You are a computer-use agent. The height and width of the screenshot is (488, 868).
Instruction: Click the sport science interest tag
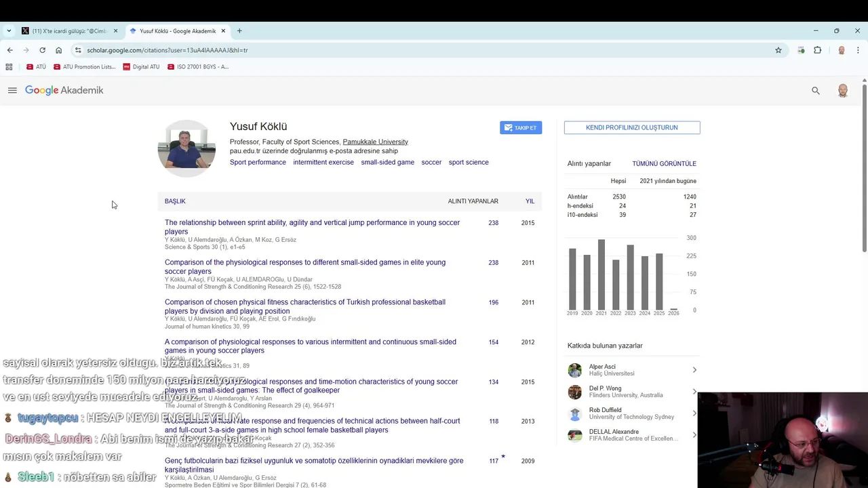[469, 163]
